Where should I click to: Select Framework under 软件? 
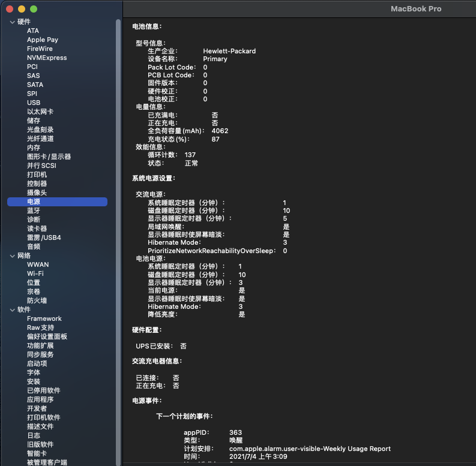pos(44,319)
